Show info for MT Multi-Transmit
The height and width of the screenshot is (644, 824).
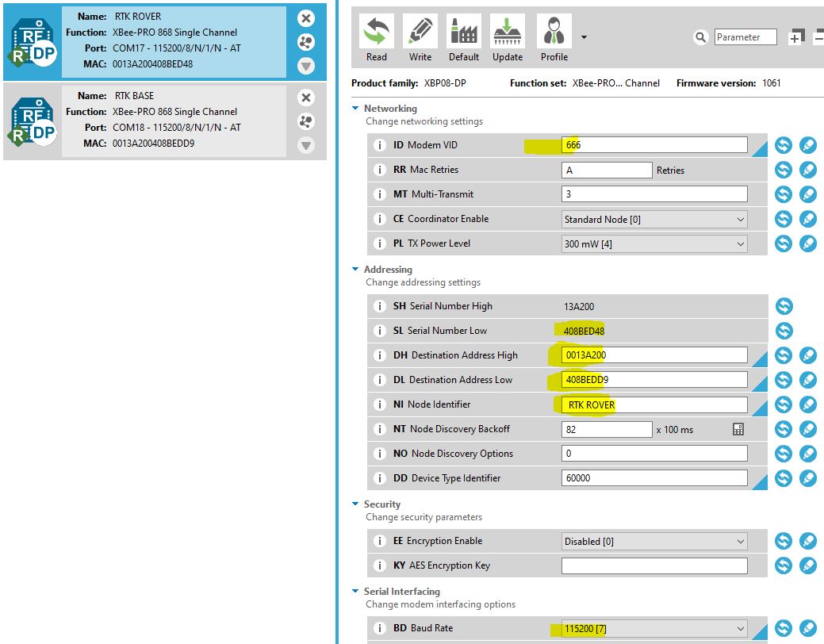[379, 194]
